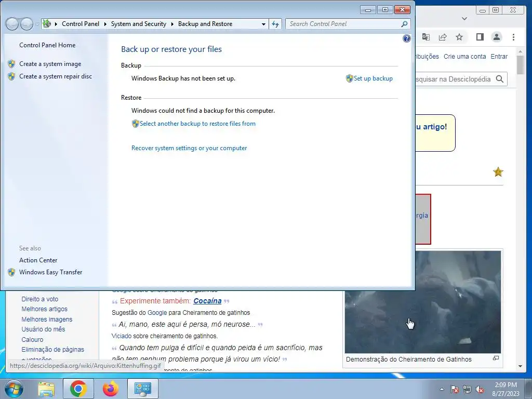This screenshot has height=399, width=532.
Task: Click Usuário do mês sidebar link
Action: [x=43, y=329]
